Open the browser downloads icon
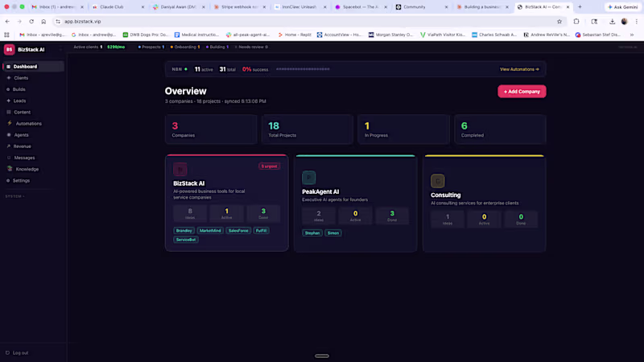The width and height of the screenshot is (644, 362). (612, 22)
